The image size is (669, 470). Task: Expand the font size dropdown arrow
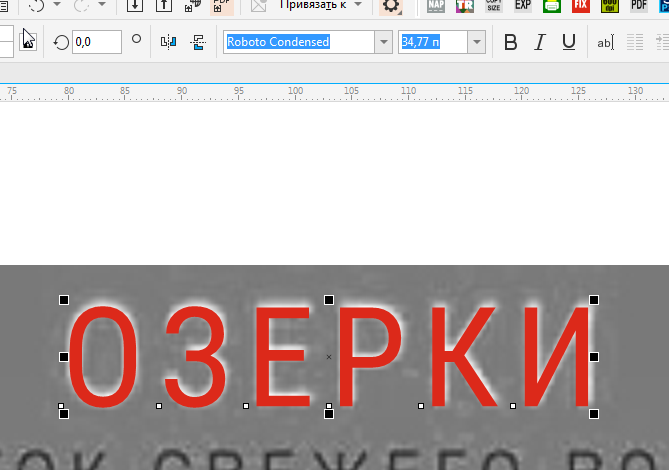coord(477,42)
